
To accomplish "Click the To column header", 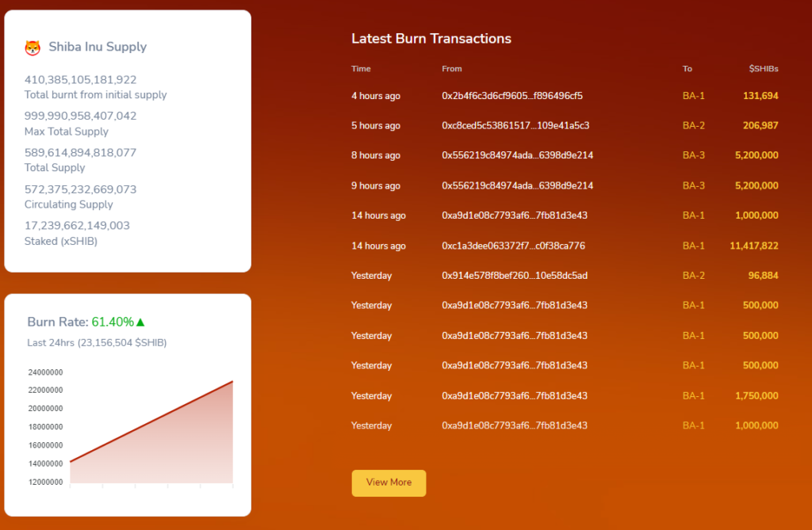I will (688, 68).
